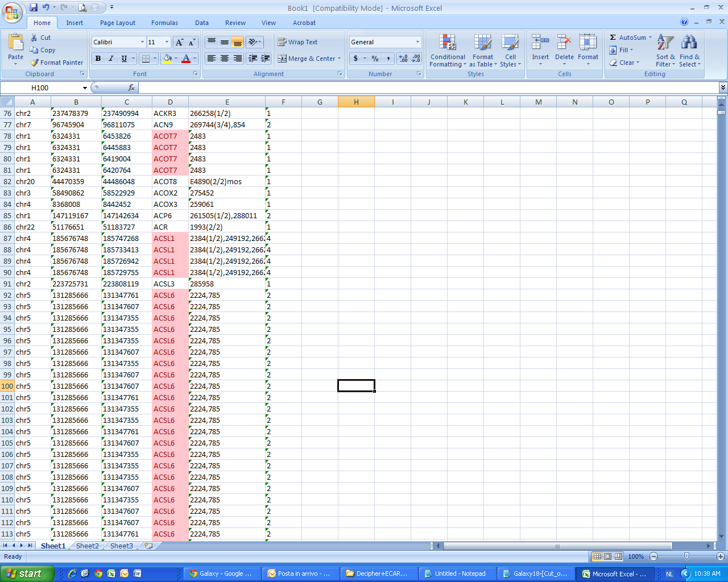Expand the General number format dropdown
The height and width of the screenshot is (582, 728).
click(x=417, y=42)
